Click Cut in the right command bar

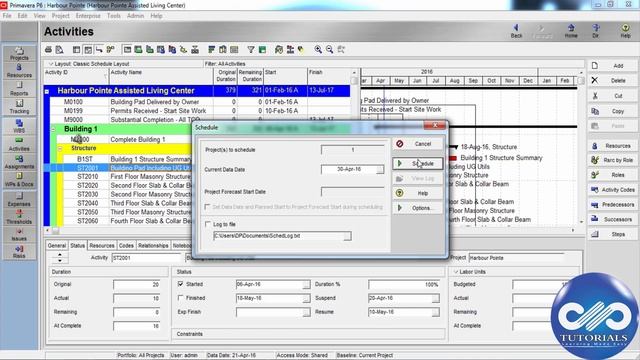[x=612, y=96]
